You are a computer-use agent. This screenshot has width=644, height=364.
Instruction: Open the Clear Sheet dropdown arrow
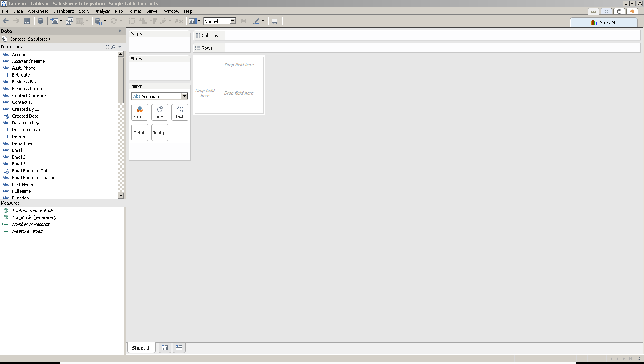coord(87,21)
